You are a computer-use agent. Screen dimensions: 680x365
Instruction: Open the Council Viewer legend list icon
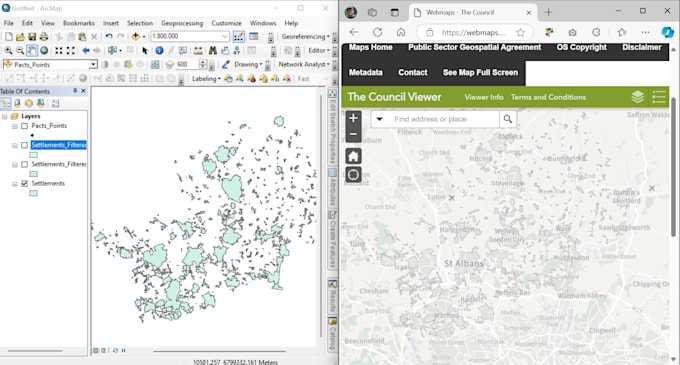point(659,97)
